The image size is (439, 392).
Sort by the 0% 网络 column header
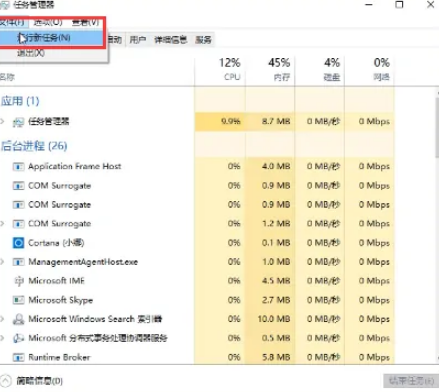pyautogui.click(x=369, y=69)
